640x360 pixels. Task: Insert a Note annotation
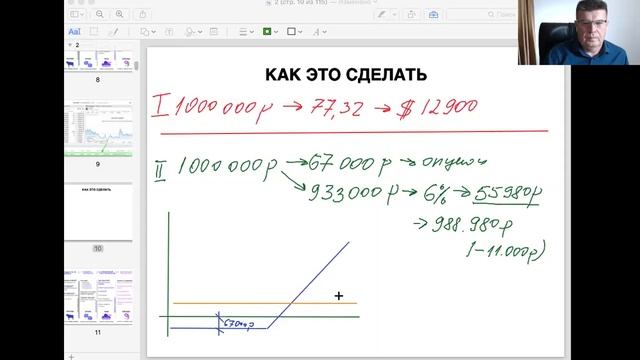213,31
